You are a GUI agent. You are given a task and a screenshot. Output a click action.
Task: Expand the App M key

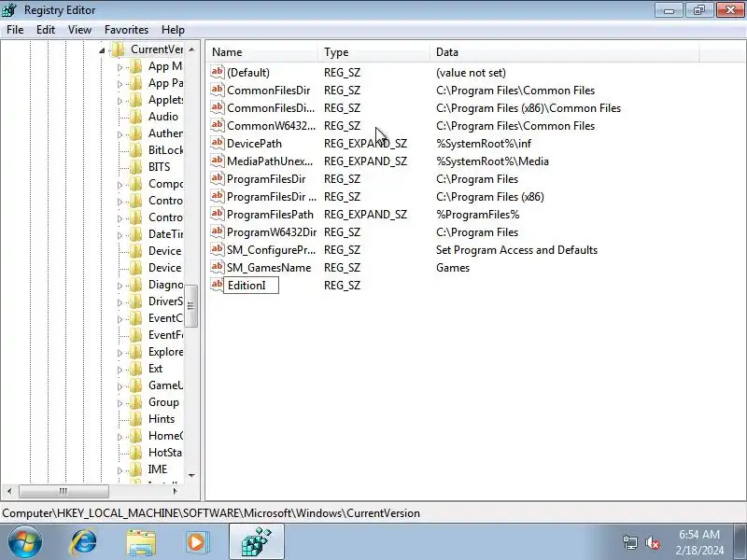click(x=120, y=67)
